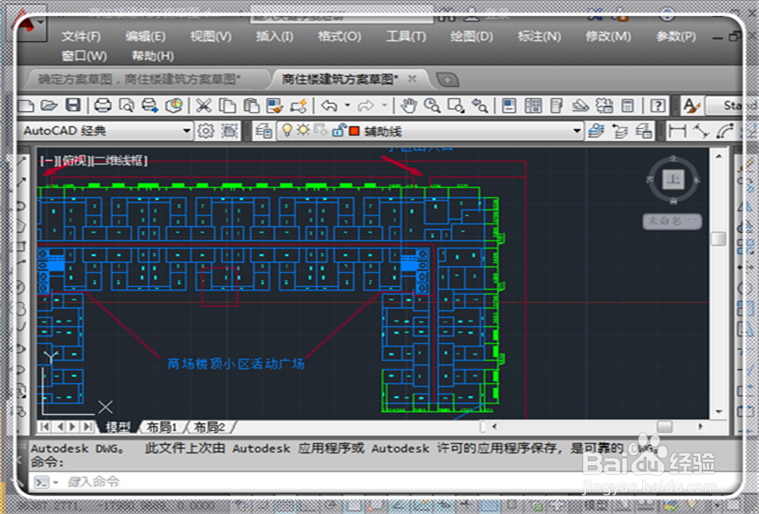
Task: Cut selection with scissors icon
Action: (x=204, y=105)
